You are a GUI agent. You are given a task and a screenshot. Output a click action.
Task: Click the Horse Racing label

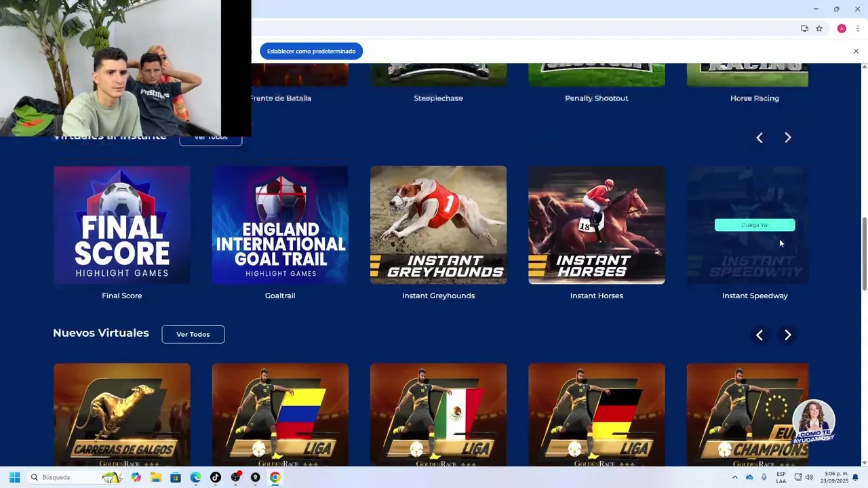(755, 98)
